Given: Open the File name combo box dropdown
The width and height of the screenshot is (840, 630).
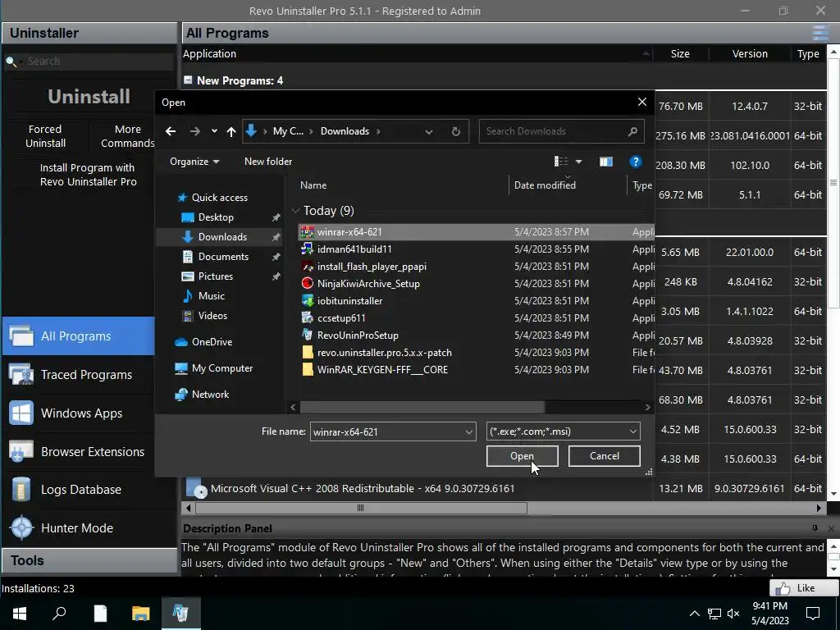Looking at the screenshot, I should 468,431.
